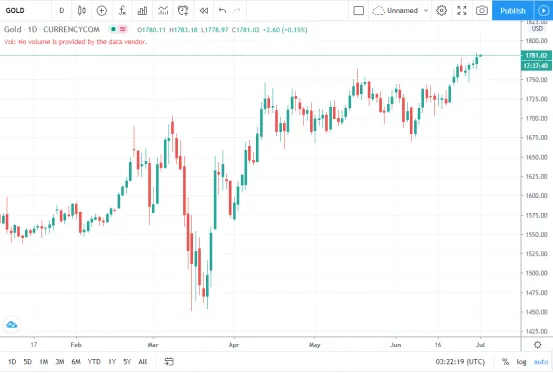Select the YTD date range
The height and width of the screenshot is (373, 553).
[94, 362]
